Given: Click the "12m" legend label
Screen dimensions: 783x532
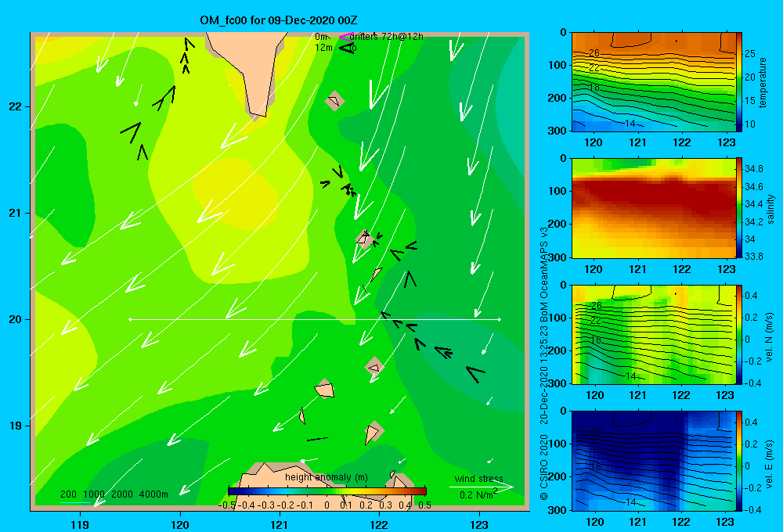Looking at the screenshot, I should click(x=323, y=48).
